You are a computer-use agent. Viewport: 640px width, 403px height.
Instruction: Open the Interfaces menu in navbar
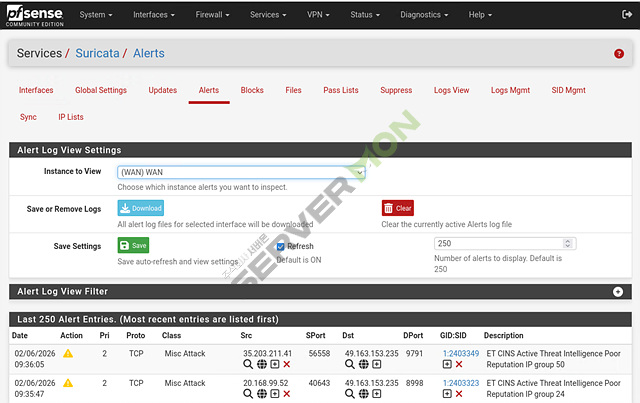[x=154, y=15]
